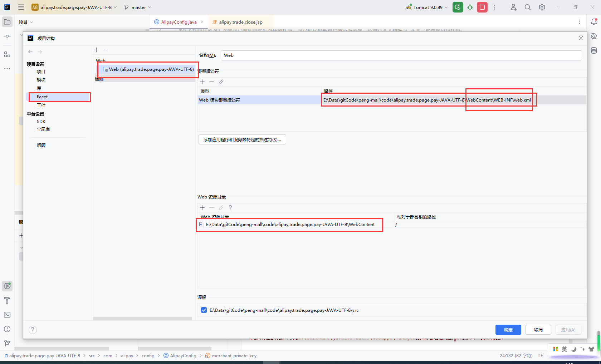Select 工件 in settings list
The height and width of the screenshot is (364, 601).
pyautogui.click(x=41, y=105)
